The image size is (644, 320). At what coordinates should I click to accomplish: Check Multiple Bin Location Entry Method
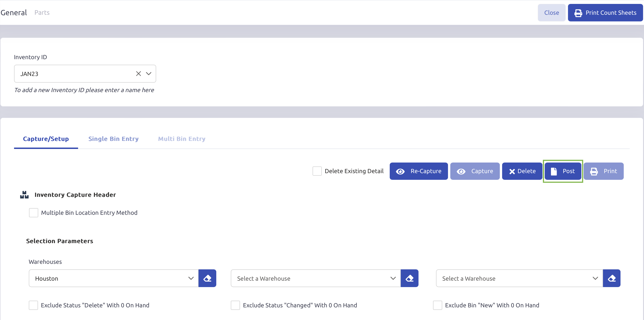33,212
